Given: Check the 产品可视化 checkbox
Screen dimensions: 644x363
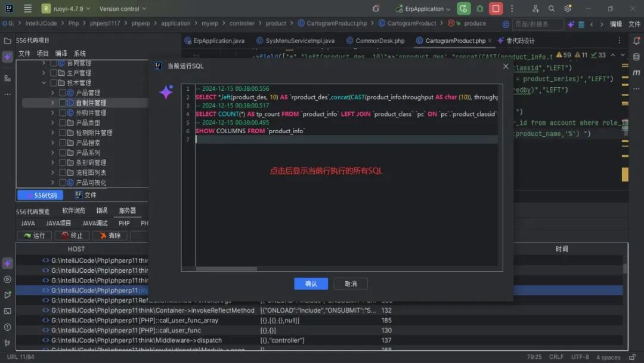Looking at the screenshot, I should click(x=63, y=183).
